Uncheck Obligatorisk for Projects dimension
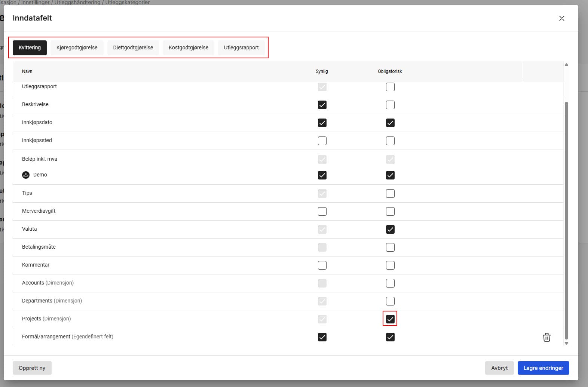 point(390,319)
